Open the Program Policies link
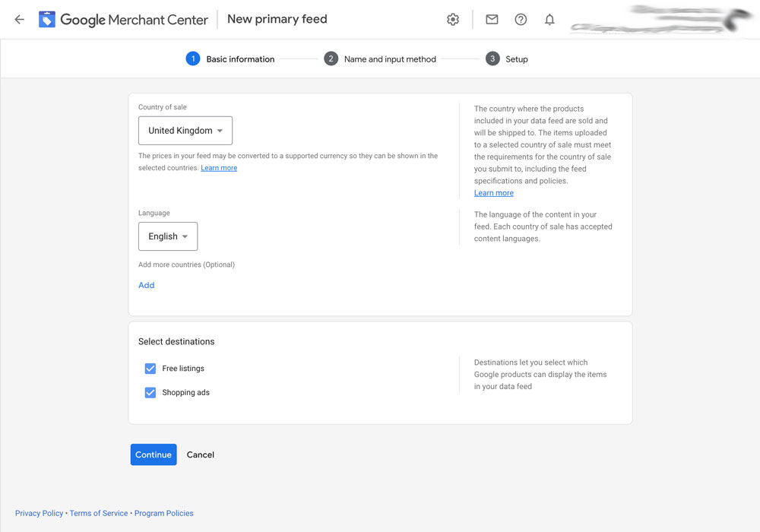 (164, 513)
